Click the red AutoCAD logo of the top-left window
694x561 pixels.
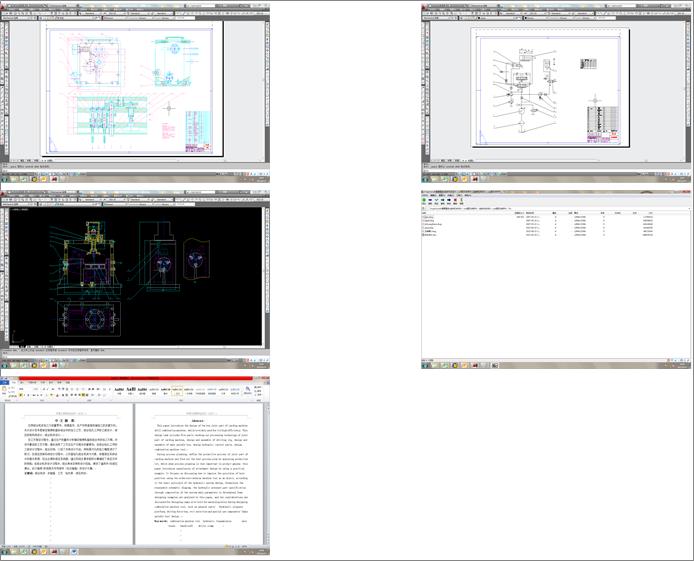pyautogui.click(x=3, y=7)
